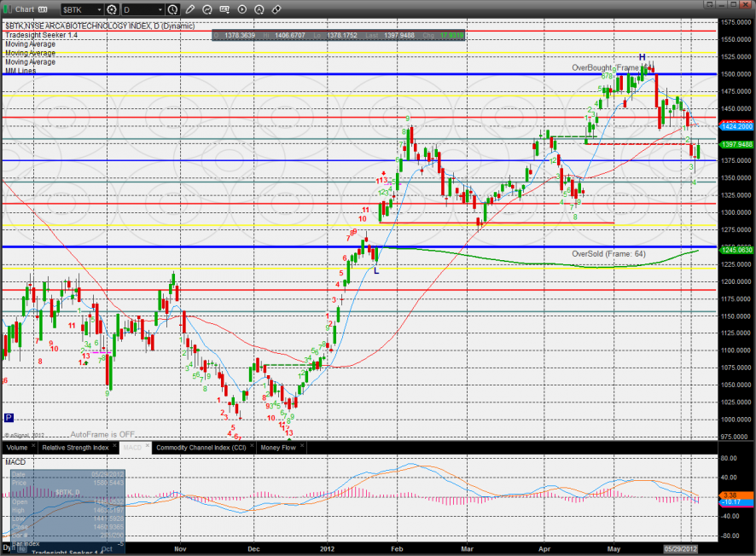
Task: Click the 'H' high pivot marker
Action: click(642, 57)
